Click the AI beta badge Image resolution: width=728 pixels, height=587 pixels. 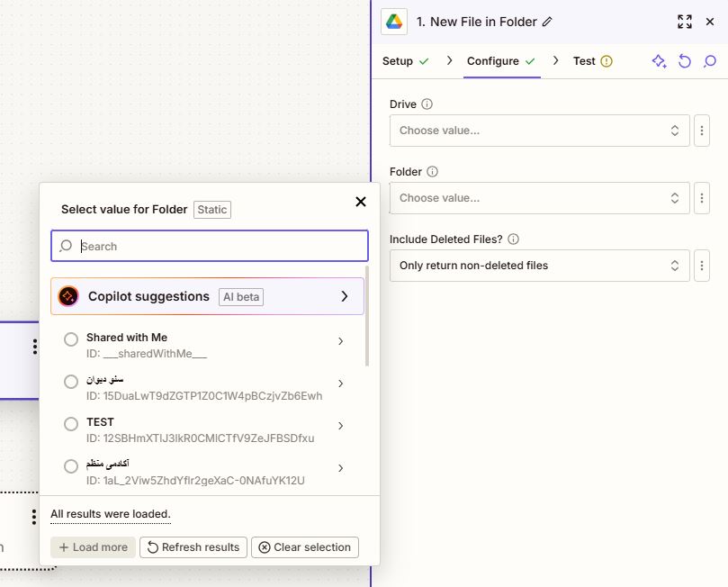[x=241, y=297]
